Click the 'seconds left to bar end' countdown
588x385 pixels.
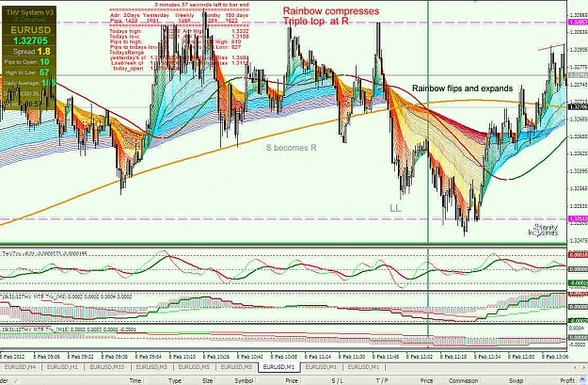[201, 5]
